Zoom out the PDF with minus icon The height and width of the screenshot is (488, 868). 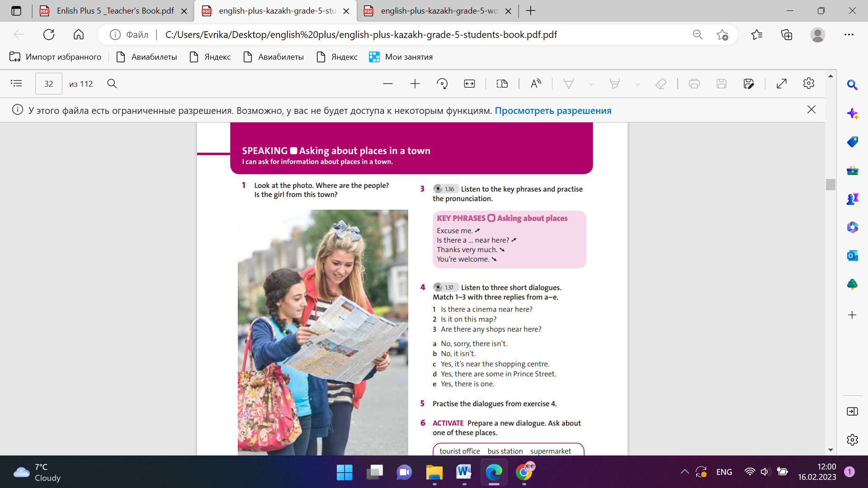(x=387, y=84)
